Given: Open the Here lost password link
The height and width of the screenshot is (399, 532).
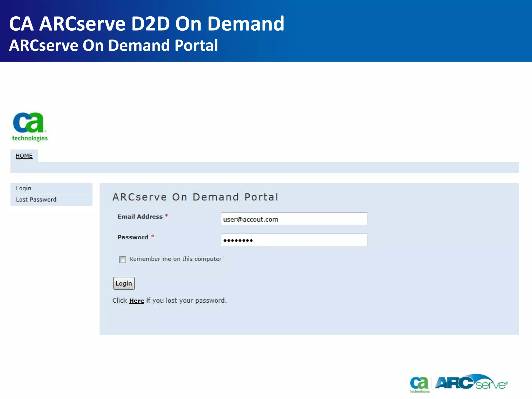Looking at the screenshot, I should [x=136, y=301].
